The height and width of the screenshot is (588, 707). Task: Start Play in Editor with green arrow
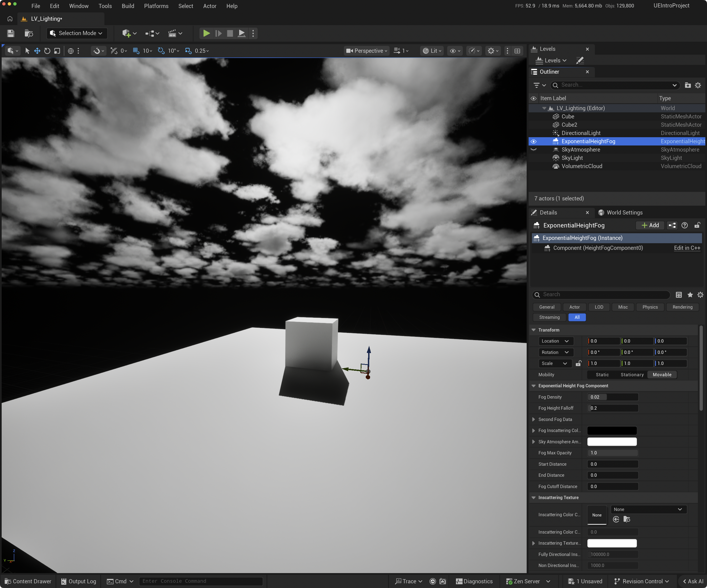point(206,33)
